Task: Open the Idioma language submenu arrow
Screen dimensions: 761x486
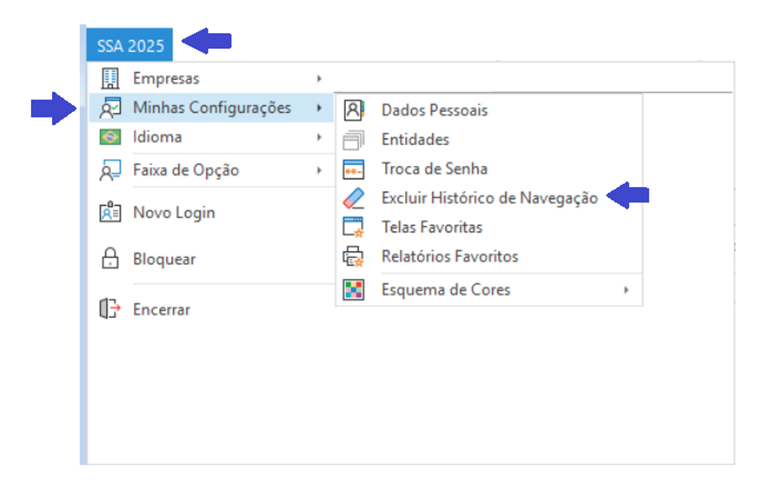Action: coord(319,137)
